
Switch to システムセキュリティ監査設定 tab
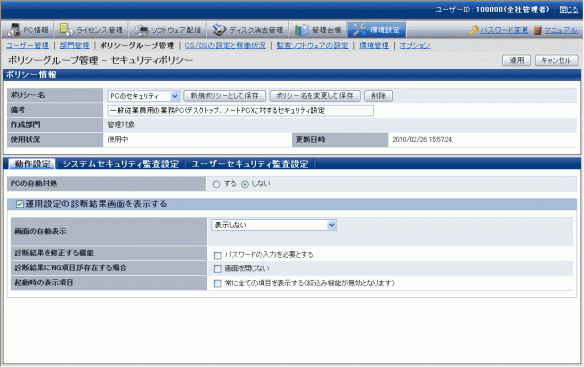pos(121,164)
